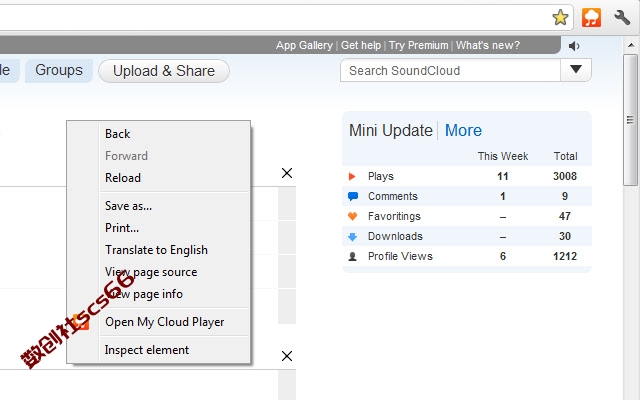The image size is (640, 400).
Task: Click the total downloads value 30
Action: (565, 236)
